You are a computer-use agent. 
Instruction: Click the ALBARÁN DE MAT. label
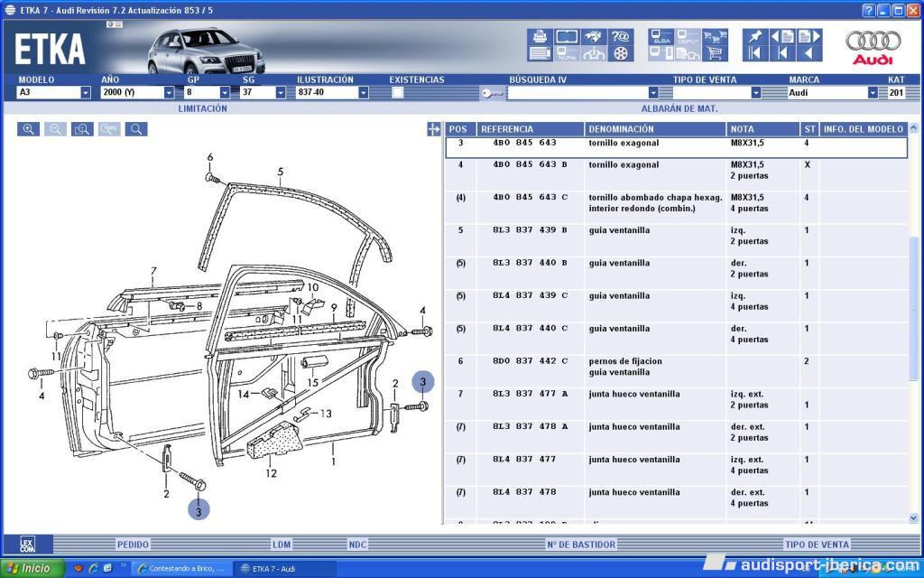click(679, 108)
